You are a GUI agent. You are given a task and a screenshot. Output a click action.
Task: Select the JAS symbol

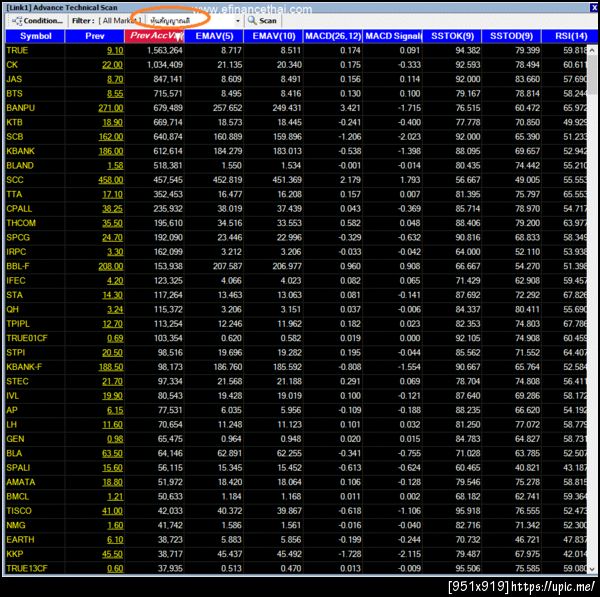[x=14, y=79]
